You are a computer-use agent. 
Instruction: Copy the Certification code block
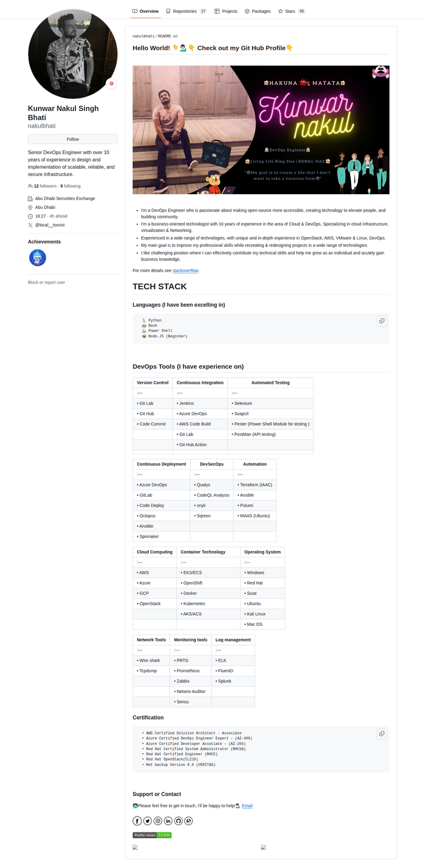tap(381, 734)
